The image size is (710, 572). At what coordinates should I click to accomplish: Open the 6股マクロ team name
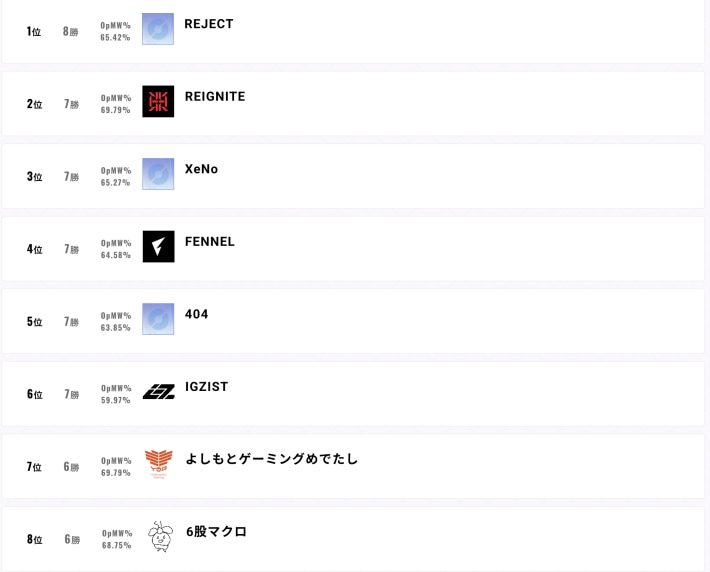[x=216, y=532]
